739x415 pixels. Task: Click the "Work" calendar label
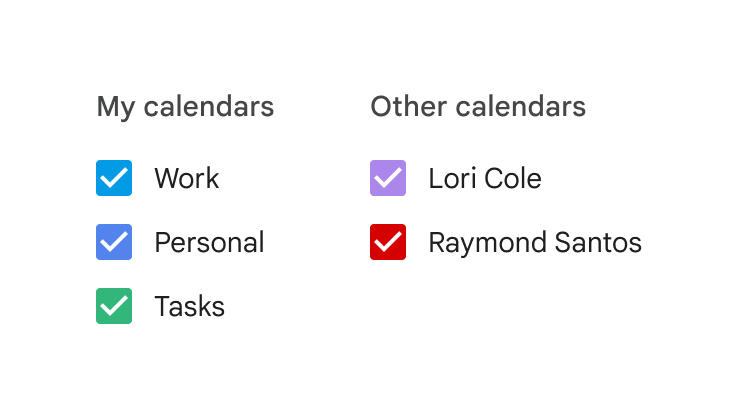pyautogui.click(x=186, y=179)
